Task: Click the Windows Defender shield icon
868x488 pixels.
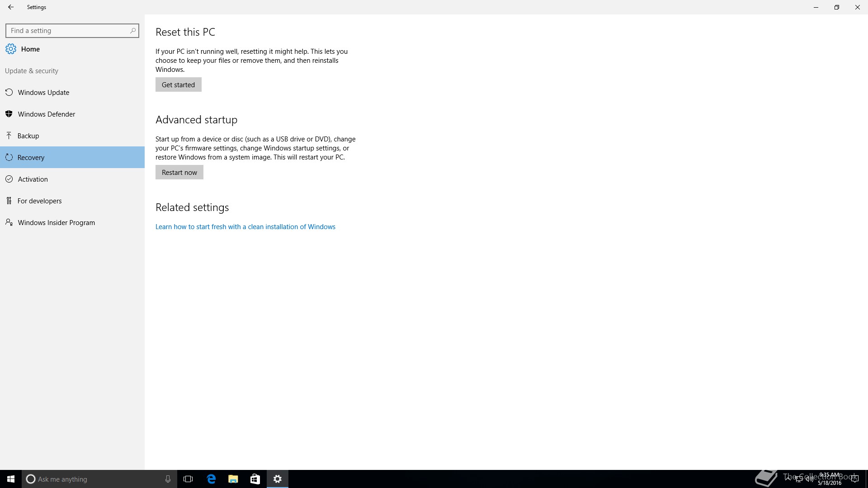Action: [9, 114]
